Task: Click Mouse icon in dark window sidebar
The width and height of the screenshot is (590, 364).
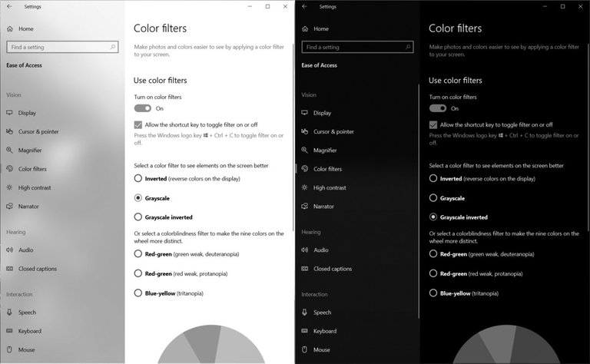Action: click(x=304, y=349)
